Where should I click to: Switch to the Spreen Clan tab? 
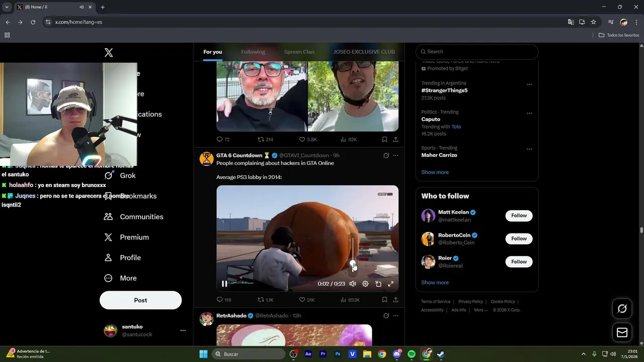click(299, 52)
